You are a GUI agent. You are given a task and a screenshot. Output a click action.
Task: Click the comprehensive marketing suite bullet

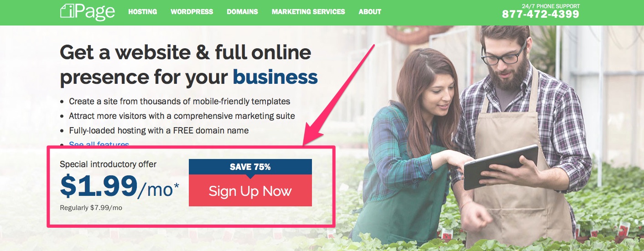coord(182,116)
